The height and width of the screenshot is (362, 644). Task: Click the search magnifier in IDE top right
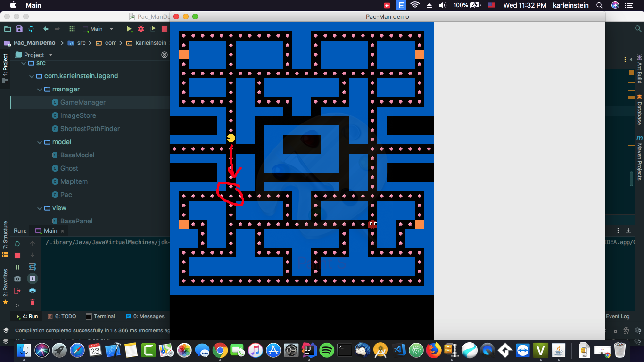click(638, 29)
